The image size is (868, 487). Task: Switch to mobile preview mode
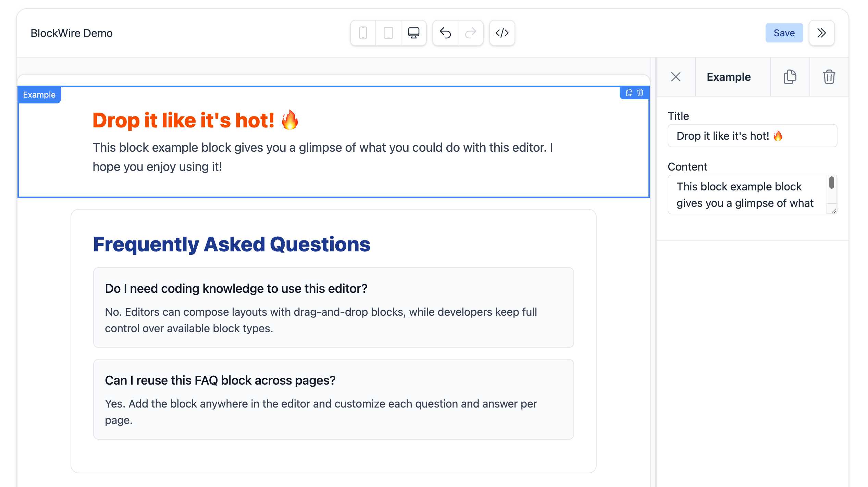point(363,33)
